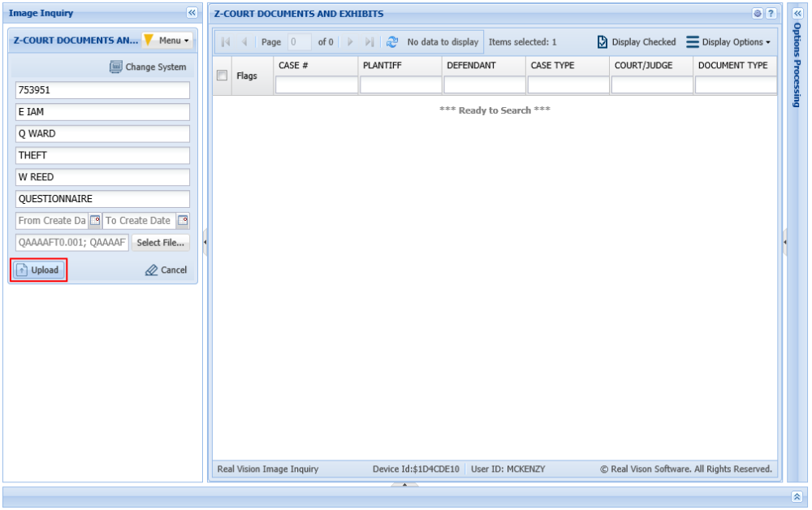
Task: Expand the bottom panel double-arrow icon
Action: (797, 497)
